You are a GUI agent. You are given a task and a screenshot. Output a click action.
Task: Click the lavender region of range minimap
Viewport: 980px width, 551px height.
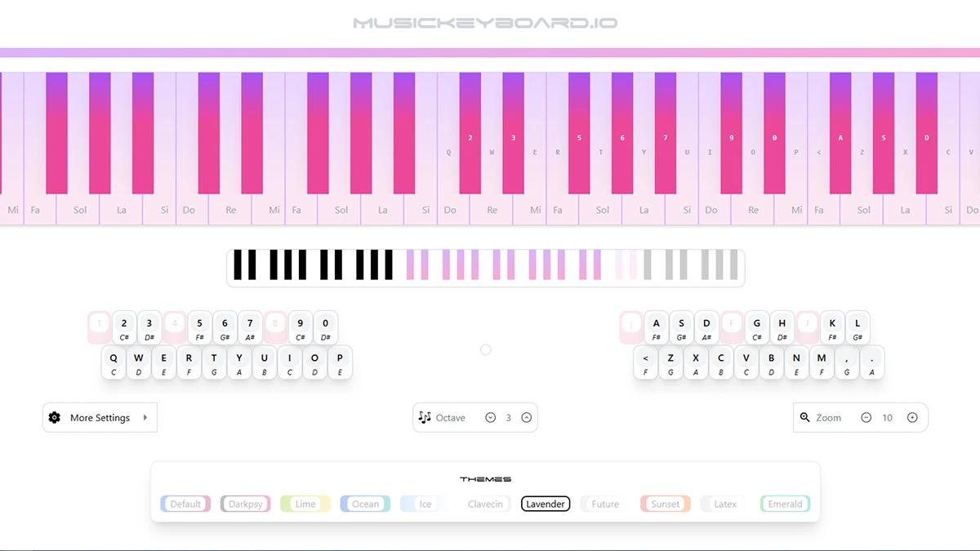pyautogui.click(x=504, y=265)
